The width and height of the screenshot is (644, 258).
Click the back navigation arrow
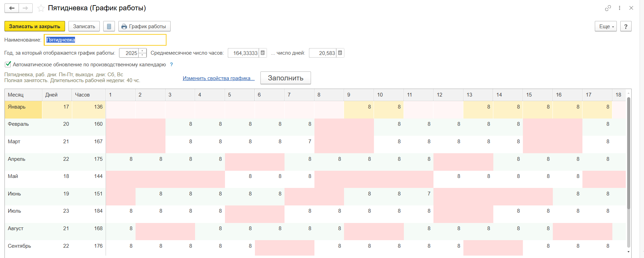[12, 8]
